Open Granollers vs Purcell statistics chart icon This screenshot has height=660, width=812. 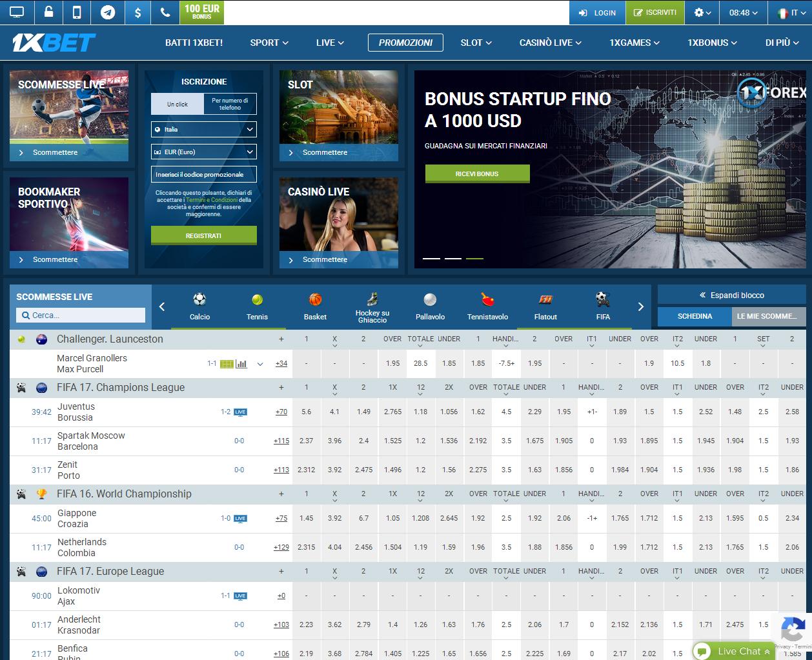pos(241,364)
